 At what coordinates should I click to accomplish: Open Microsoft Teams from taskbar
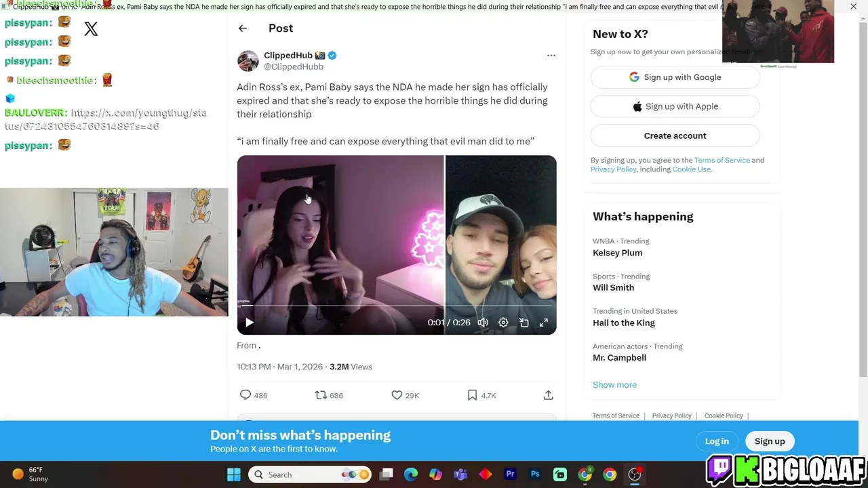pyautogui.click(x=460, y=474)
